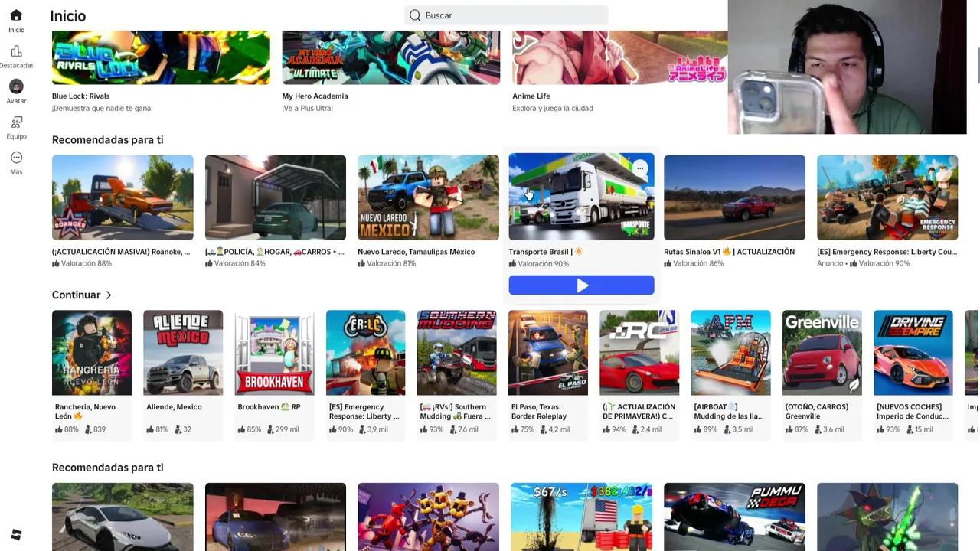Open Rutas Sinaloa V1 game tile

734,197
